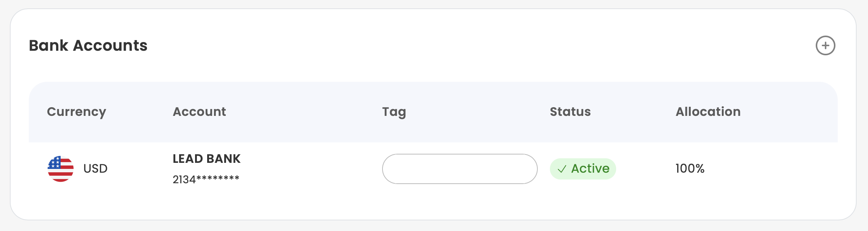Click the word Bank in section title
Viewport: 868px width, 231px height.
(48, 45)
